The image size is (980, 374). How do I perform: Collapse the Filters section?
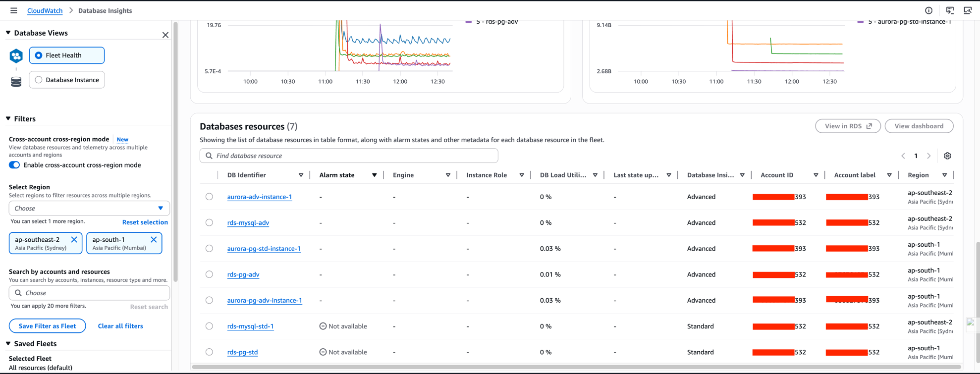pos(8,119)
